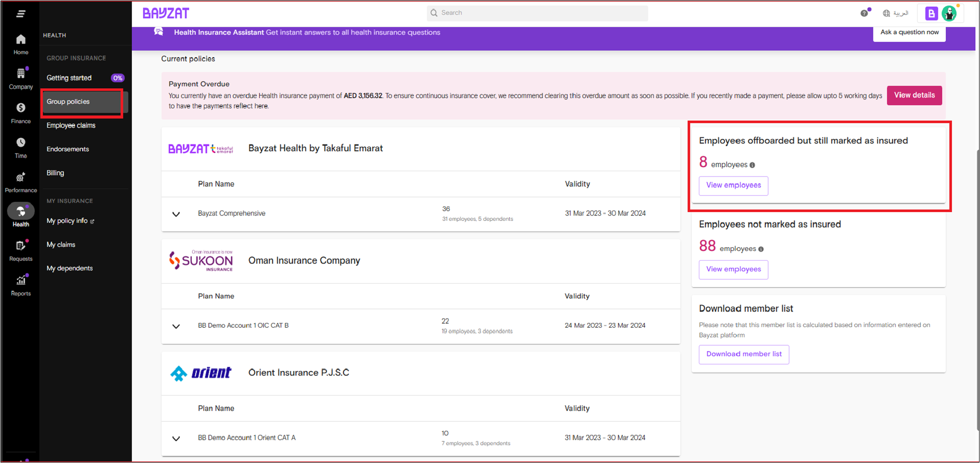This screenshot has width=980, height=463.
Task: Collapse the sidebar hamburger menu
Action: pyautogui.click(x=21, y=14)
